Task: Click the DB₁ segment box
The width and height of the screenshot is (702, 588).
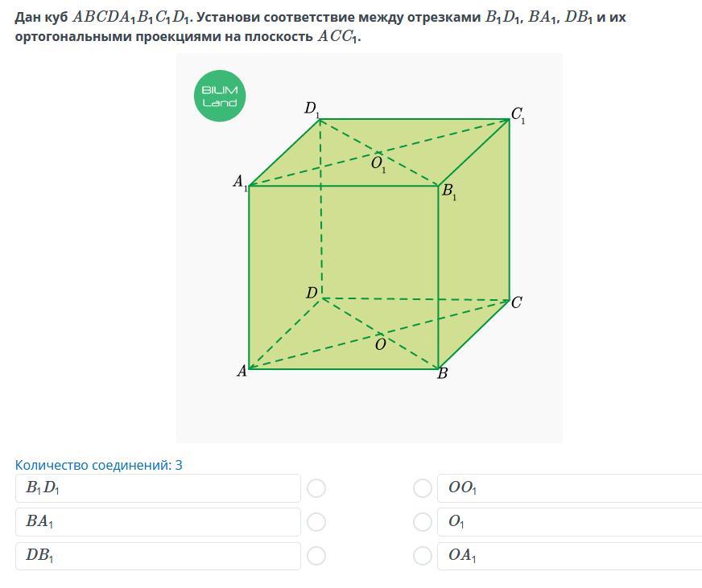Action: (x=158, y=556)
